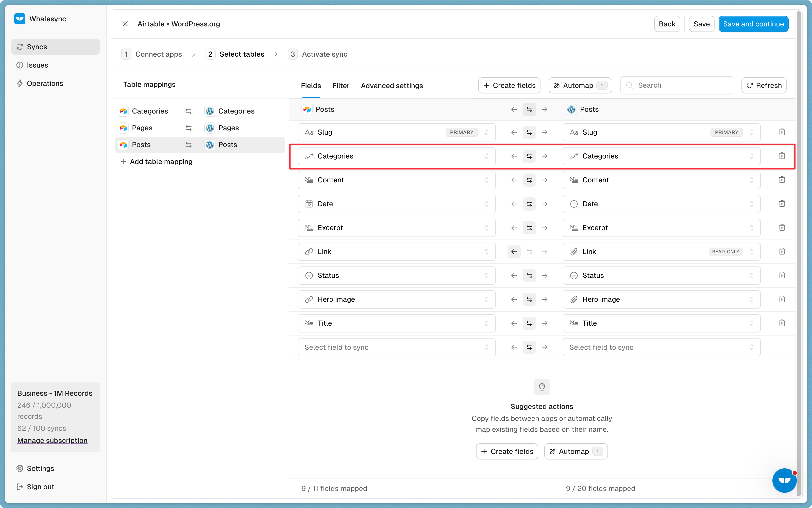
Task: Open the empty Airtable Select field to sync dropdown
Action: [397, 347]
